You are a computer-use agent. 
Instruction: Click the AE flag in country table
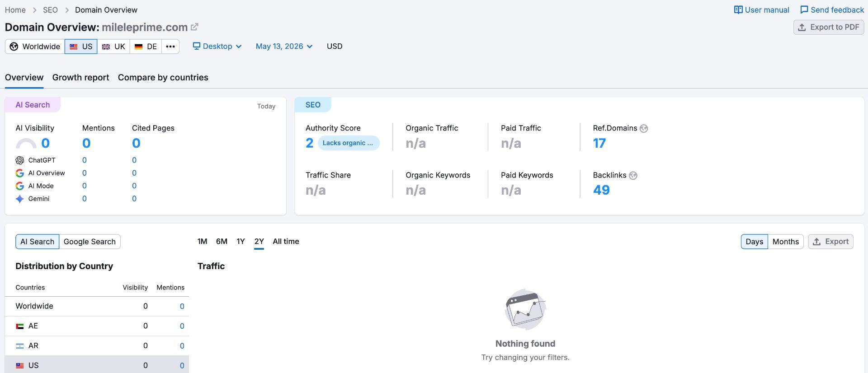tap(20, 326)
